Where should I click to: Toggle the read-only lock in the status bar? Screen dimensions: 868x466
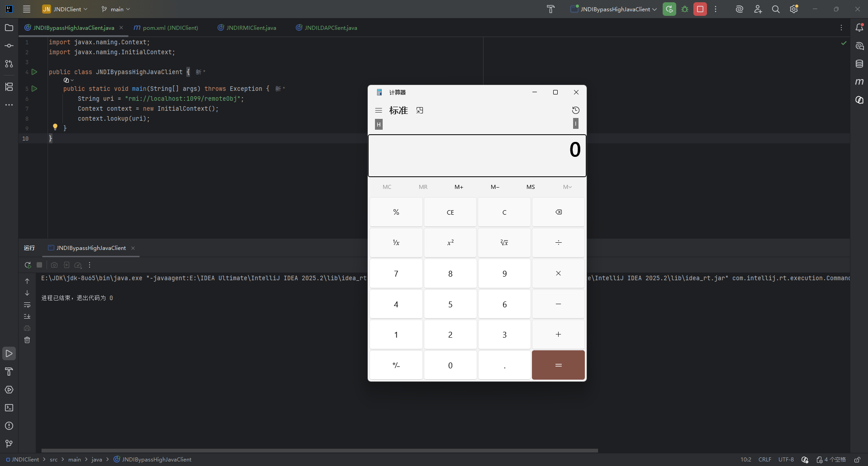[857, 460]
